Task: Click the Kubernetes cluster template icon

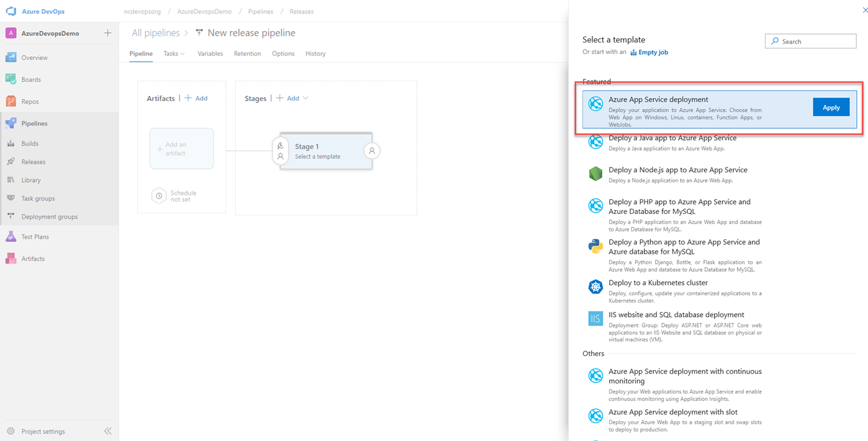Action: click(595, 287)
